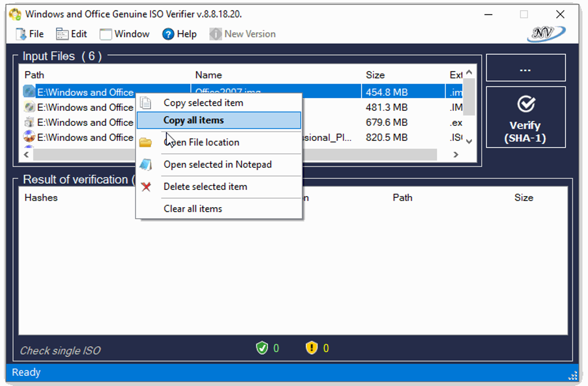Click the copy pages icon in context menu
Screen dimensions: 588x386
(145, 103)
